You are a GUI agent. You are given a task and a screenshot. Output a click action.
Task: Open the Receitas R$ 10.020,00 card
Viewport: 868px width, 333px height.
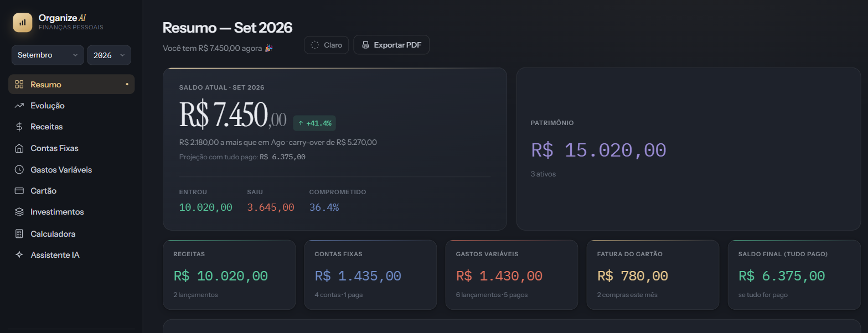click(229, 274)
